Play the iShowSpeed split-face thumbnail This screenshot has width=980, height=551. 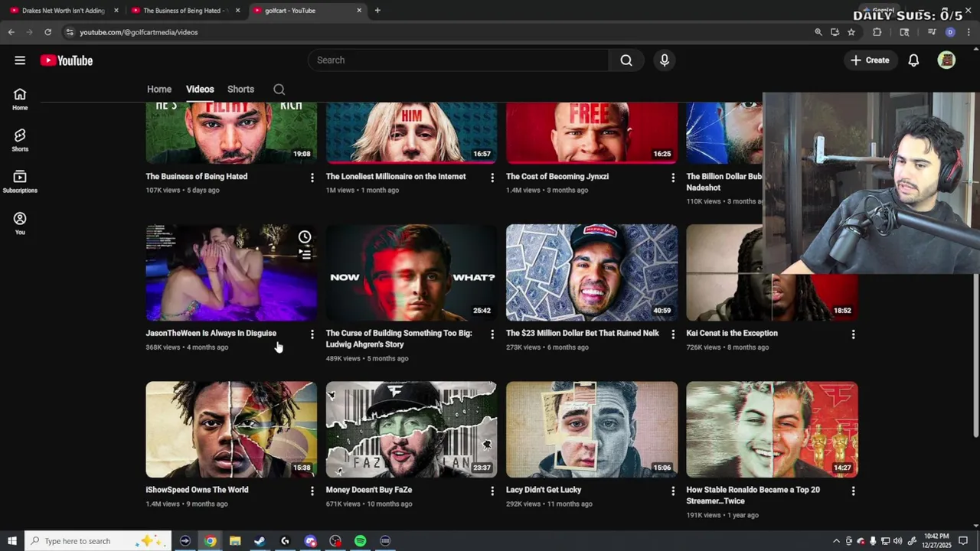click(x=231, y=429)
